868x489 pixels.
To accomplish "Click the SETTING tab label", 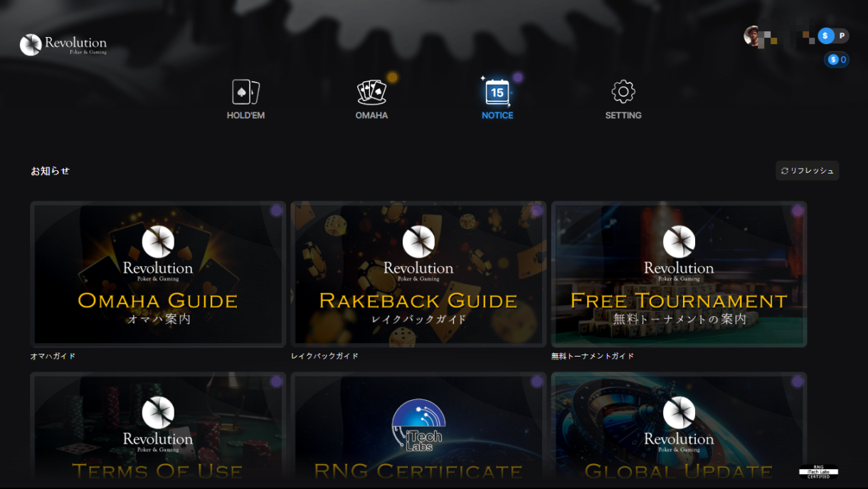I will coord(623,115).
